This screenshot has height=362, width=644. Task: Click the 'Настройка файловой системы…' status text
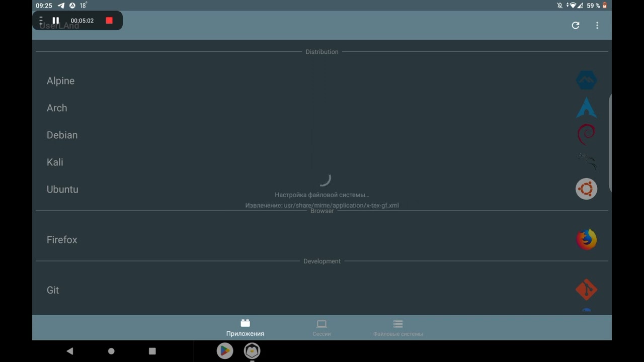tap(322, 195)
